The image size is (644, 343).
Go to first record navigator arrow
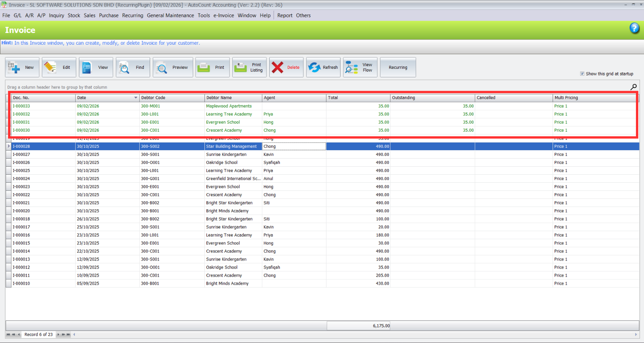(x=8, y=335)
